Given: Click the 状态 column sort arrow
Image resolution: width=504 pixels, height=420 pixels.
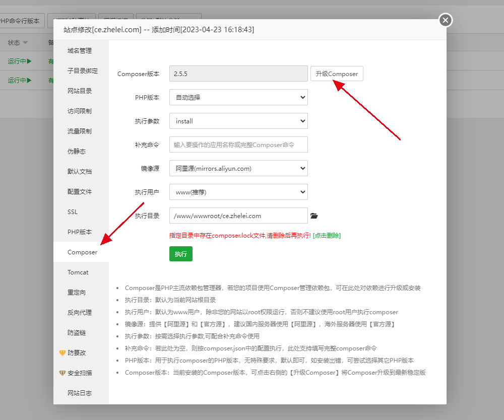Looking at the screenshot, I should [x=25, y=43].
